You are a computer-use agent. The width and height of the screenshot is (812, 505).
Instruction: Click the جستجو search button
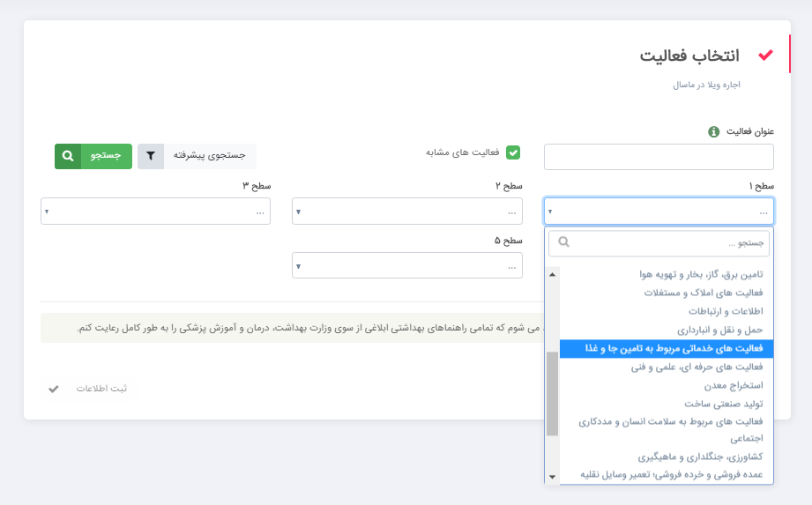tap(93, 156)
